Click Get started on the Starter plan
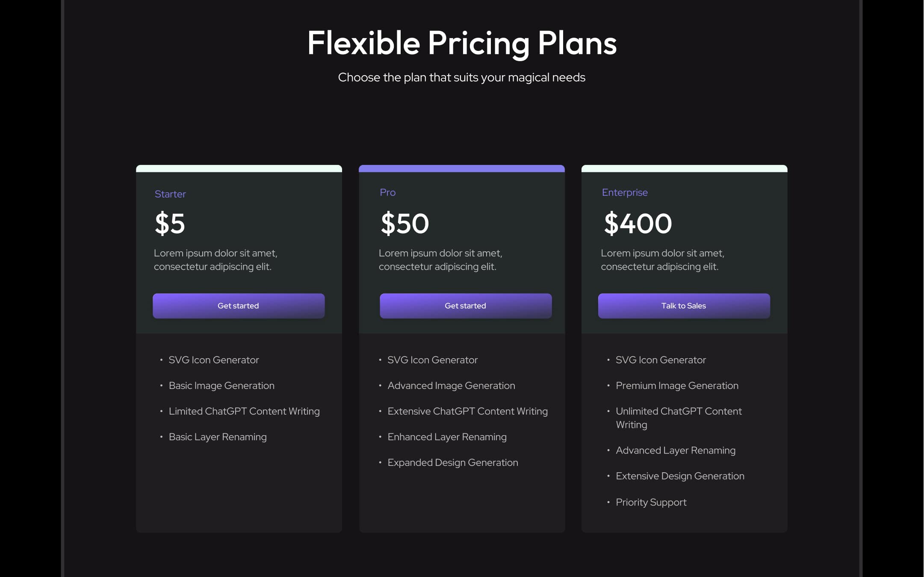924x577 pixels. pyautogui.click(x=238, y=306)
